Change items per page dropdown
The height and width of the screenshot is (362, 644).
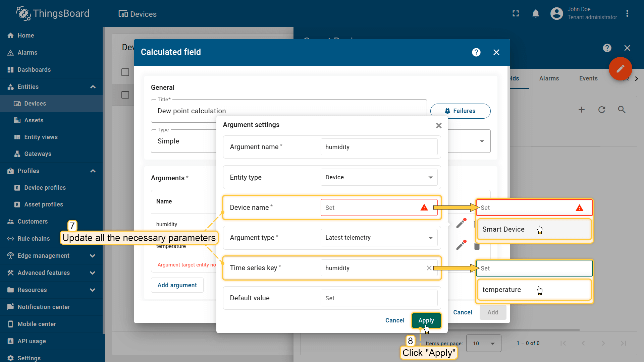click(x=483, y=343)
